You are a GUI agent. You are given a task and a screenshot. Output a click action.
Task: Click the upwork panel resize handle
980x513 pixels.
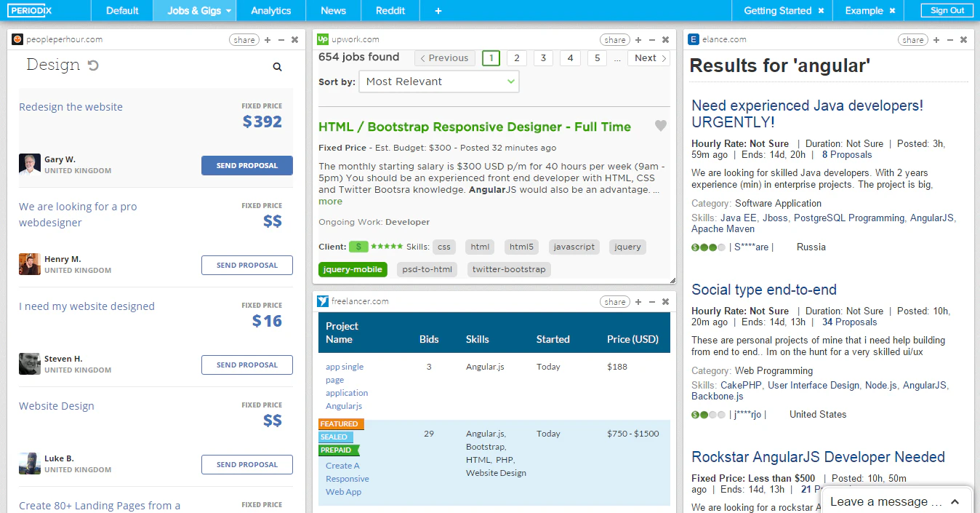pos(672,280)
